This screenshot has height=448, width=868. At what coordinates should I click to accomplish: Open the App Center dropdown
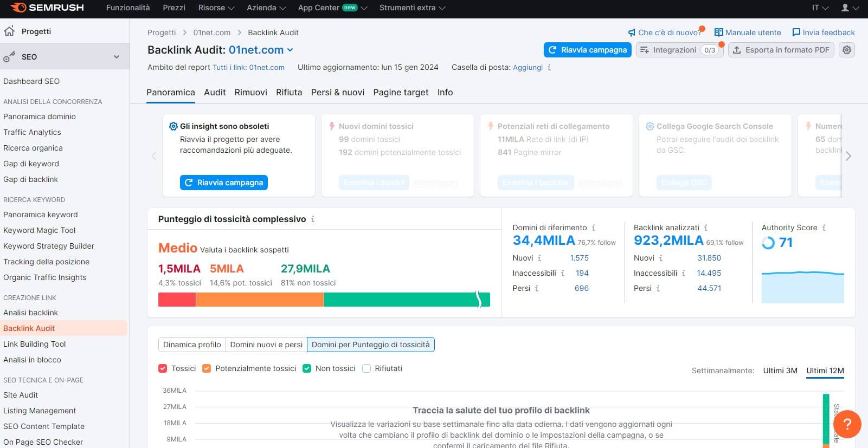(x=332, y=8)
